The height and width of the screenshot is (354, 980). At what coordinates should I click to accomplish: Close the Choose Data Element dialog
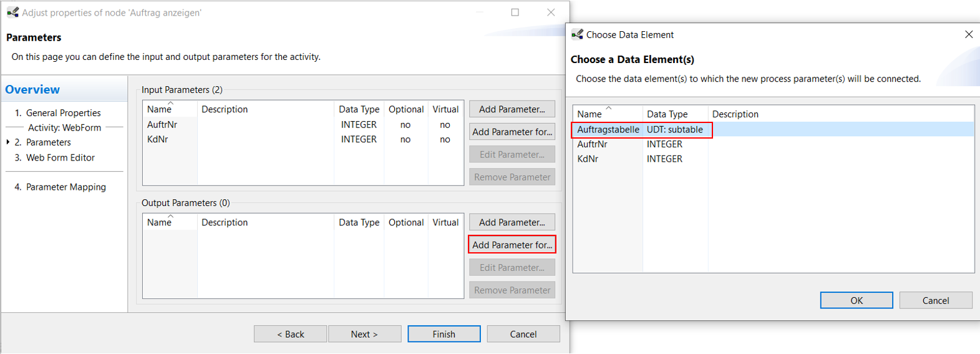pos(968,34)
